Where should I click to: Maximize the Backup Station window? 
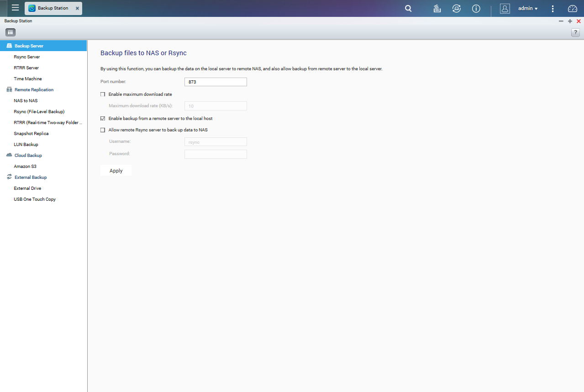[570, 21]
